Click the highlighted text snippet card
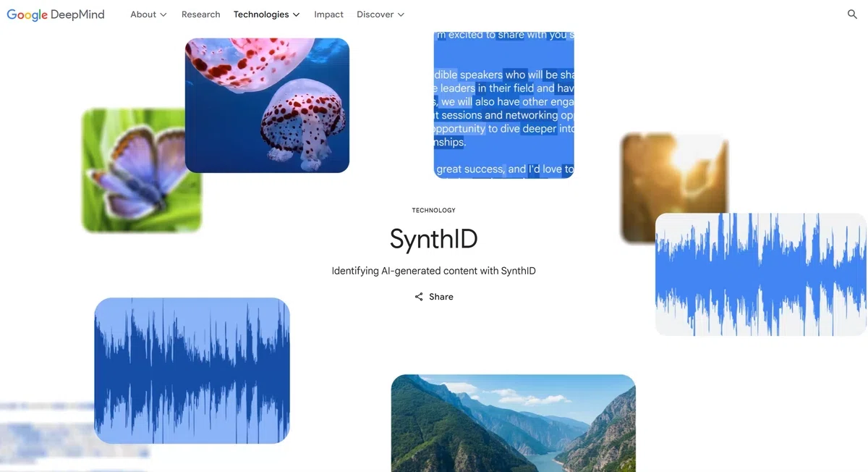 pos(504,105)
